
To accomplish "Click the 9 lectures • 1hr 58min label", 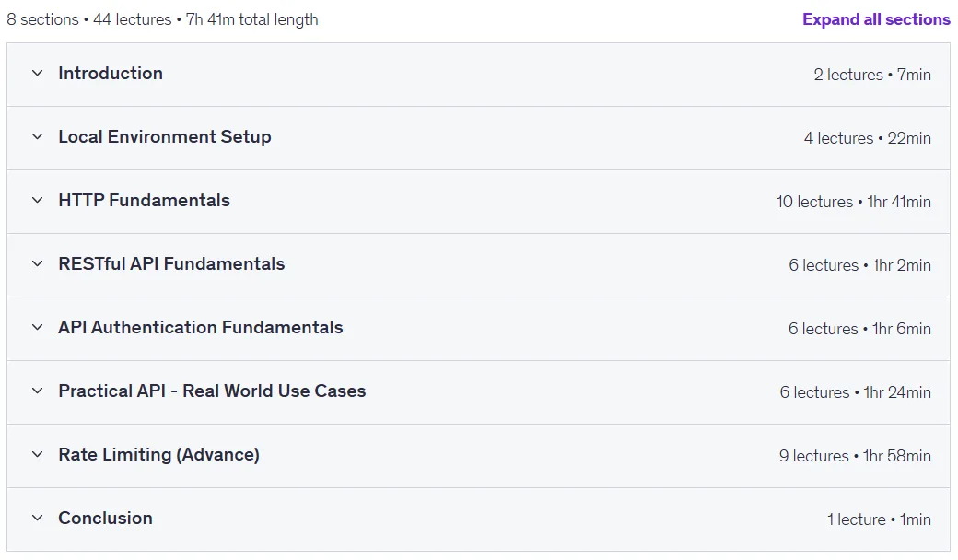I will [x=855, y=456].
